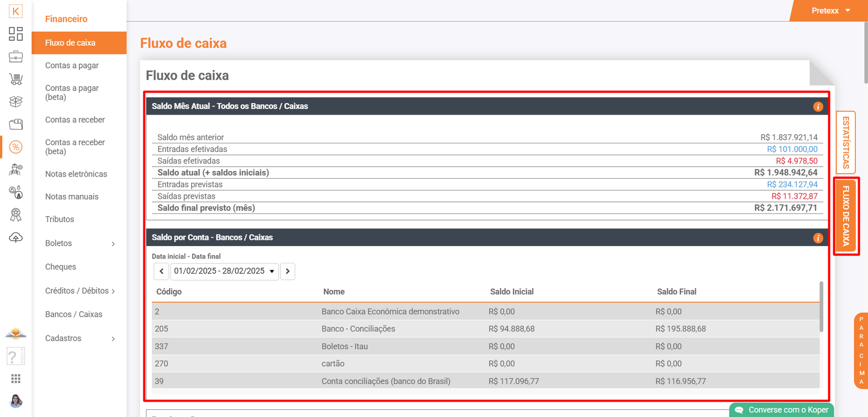Click the award ribbon badge icon

coord(16,215)
